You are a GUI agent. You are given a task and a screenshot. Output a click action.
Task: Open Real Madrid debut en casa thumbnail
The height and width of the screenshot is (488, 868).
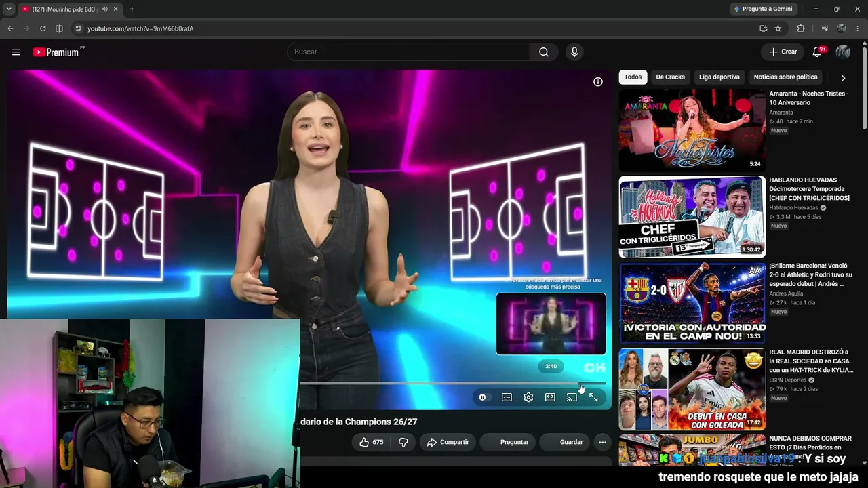click(692, 389)
